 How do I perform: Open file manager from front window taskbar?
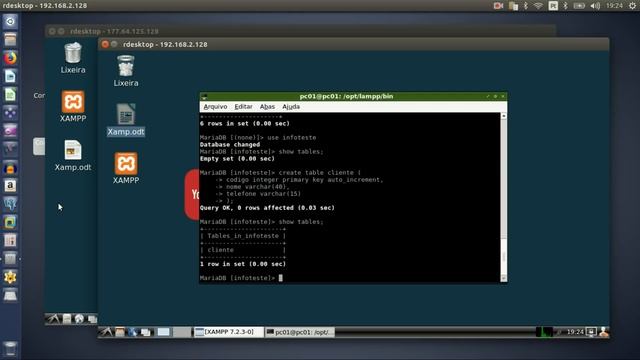point(120,332)
